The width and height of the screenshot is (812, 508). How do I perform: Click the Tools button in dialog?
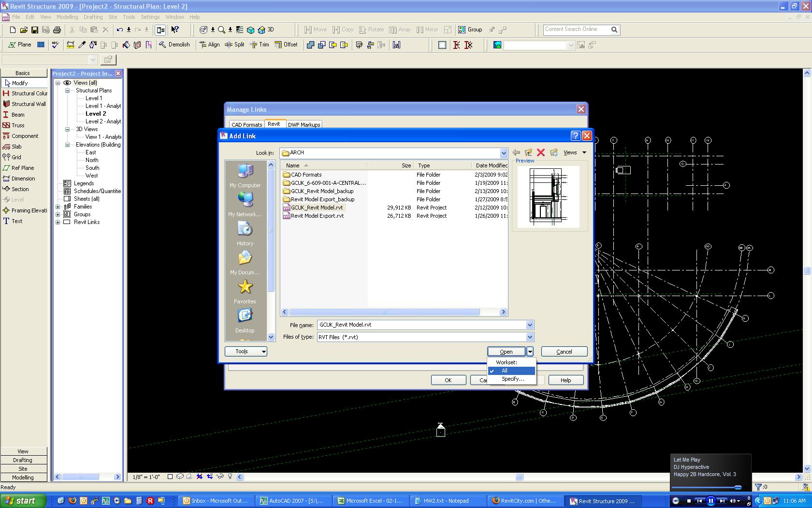tap(246, 352)
